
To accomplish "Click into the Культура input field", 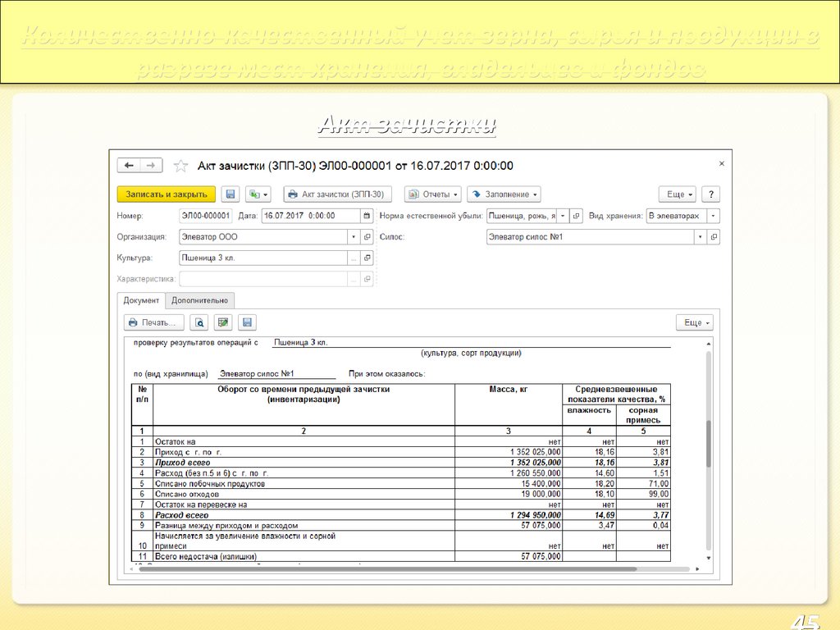I will (x=262, y=258).
